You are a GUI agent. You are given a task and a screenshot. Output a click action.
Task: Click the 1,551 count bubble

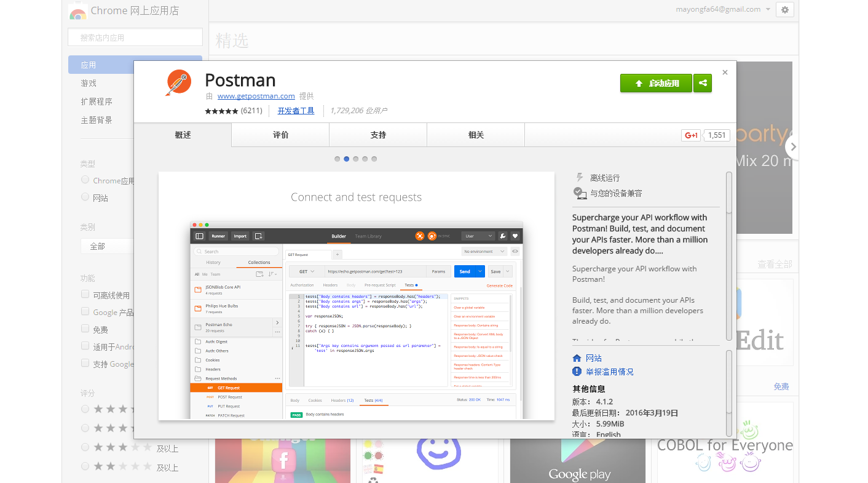pyautogui.click(x=717, y=135)
